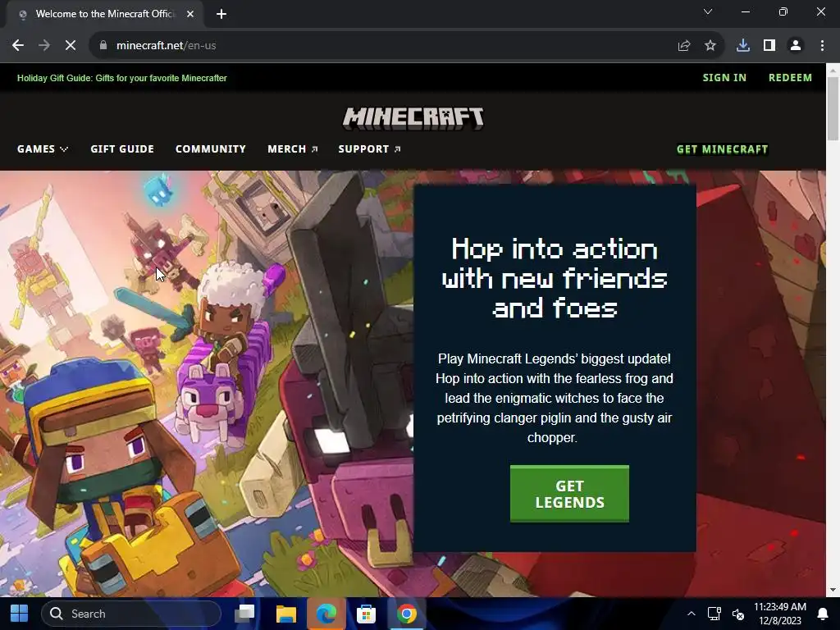Click the site lock icon in address bar
Image resolution: width=840 pixels, height=630 pixels.
103,46
